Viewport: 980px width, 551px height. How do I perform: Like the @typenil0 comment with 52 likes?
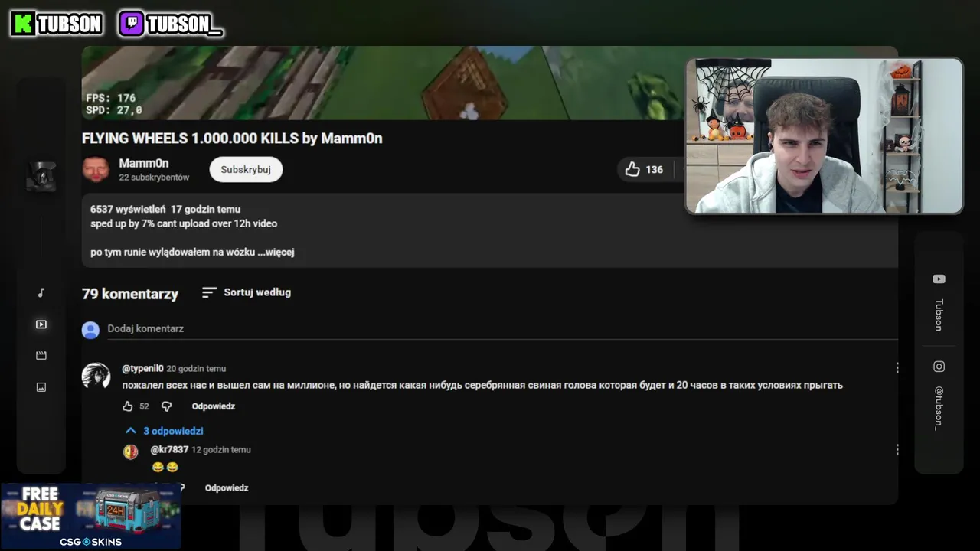tap(128, 406)
